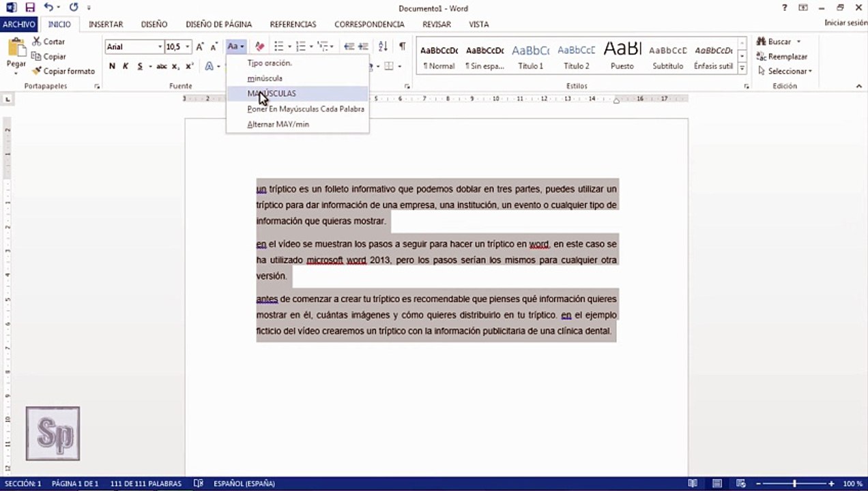The width and height of the screenshot is (868, 491).
Task: Toggle paragraph marks pilcrow
Action: (x=402, y=46)
